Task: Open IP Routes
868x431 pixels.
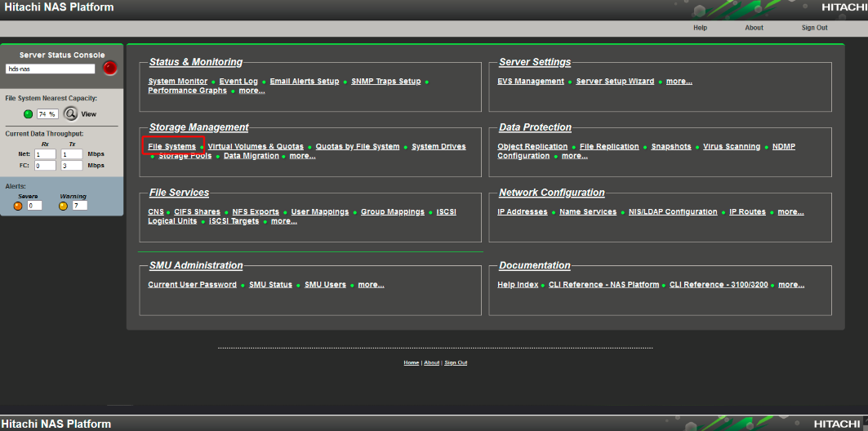Action: click(748, 212)
